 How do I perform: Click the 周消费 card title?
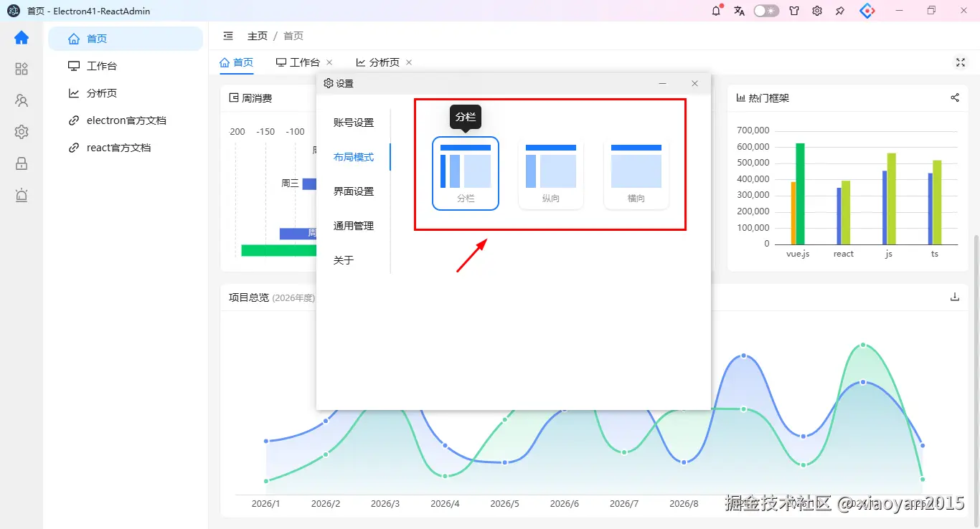[257, 98]
